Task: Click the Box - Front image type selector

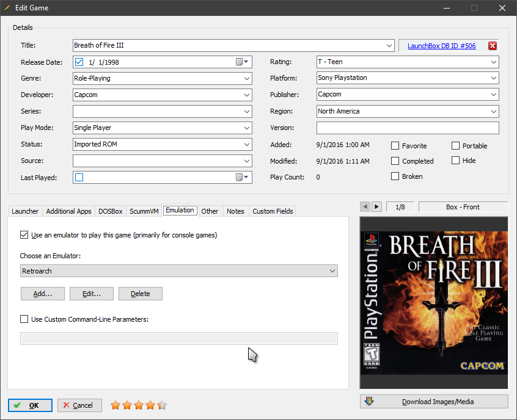Action: (463, 207)
